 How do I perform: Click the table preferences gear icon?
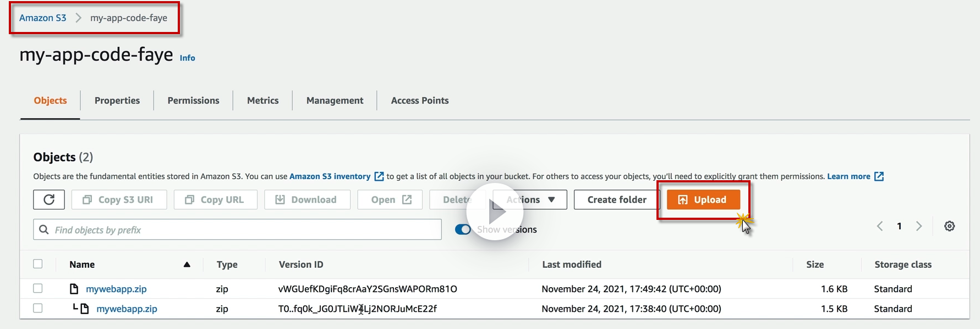coord(949,226)
